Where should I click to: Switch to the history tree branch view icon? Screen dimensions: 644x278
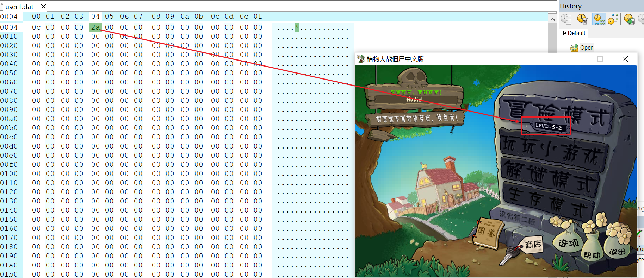pos(613,19)
